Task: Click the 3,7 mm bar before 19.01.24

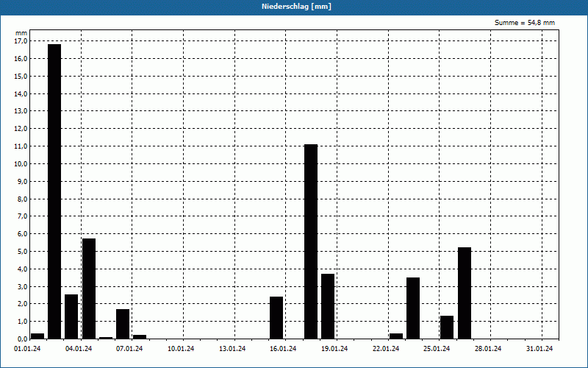Action: coord(328,306)
